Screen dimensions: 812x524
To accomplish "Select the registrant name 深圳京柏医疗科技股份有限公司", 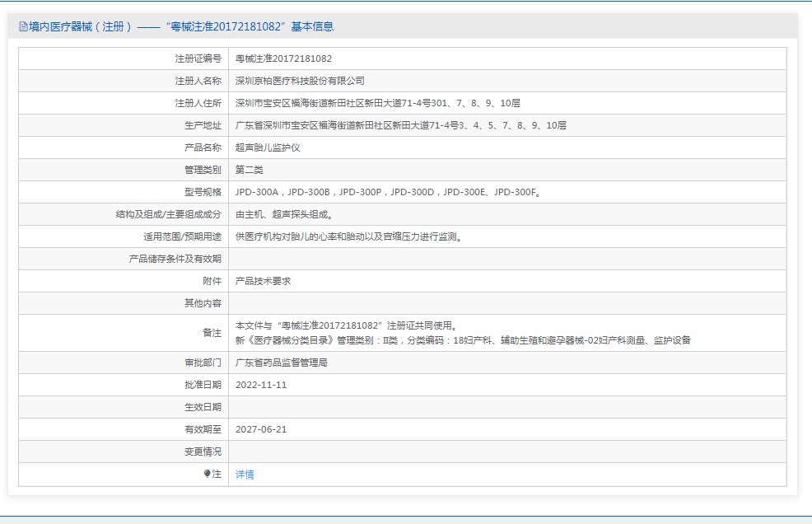I will tap(300, 81).
